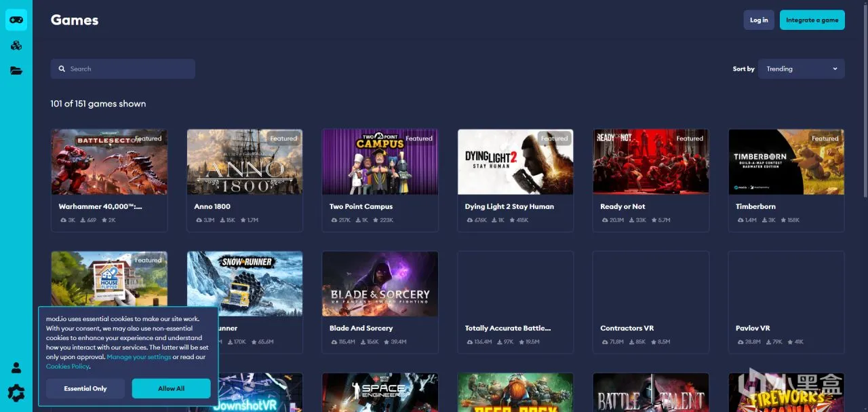
Task: Open the Games controller icon in sidebar
Action: pos(16,20)
